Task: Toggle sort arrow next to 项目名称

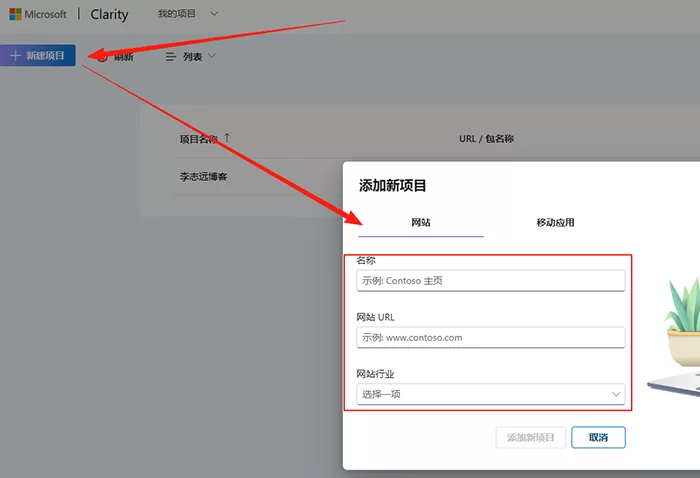Action: 227,138
